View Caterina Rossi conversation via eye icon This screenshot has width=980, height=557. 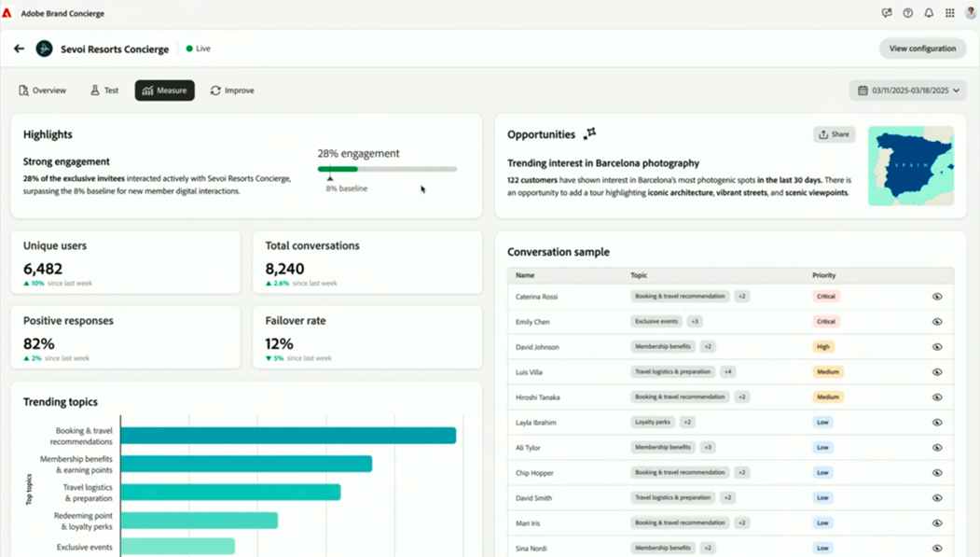pos(937,297)
